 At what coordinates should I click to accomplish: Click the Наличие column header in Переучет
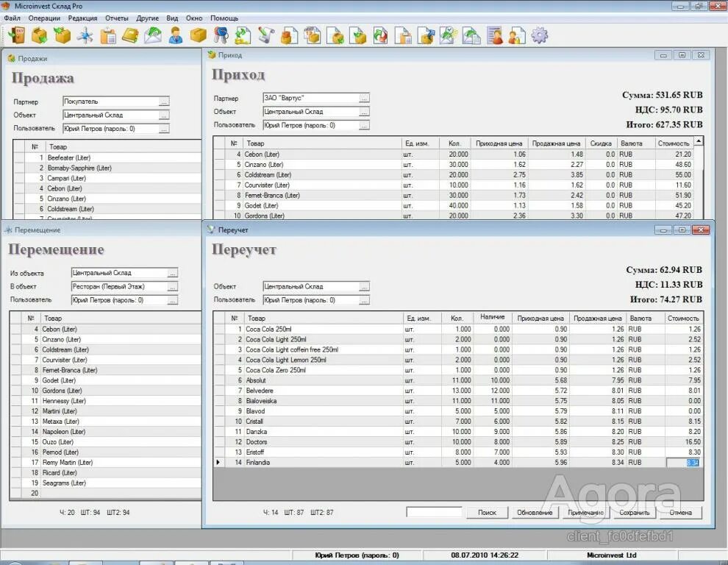492,317
